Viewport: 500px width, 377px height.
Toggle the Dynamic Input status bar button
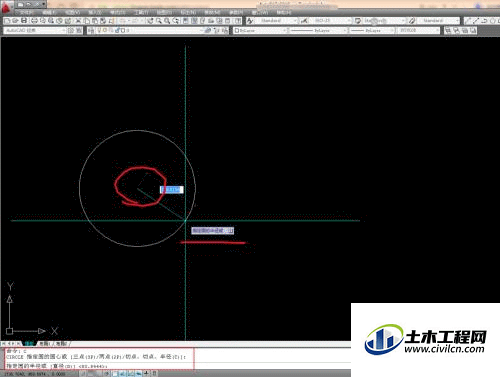[x=138, y=374]
